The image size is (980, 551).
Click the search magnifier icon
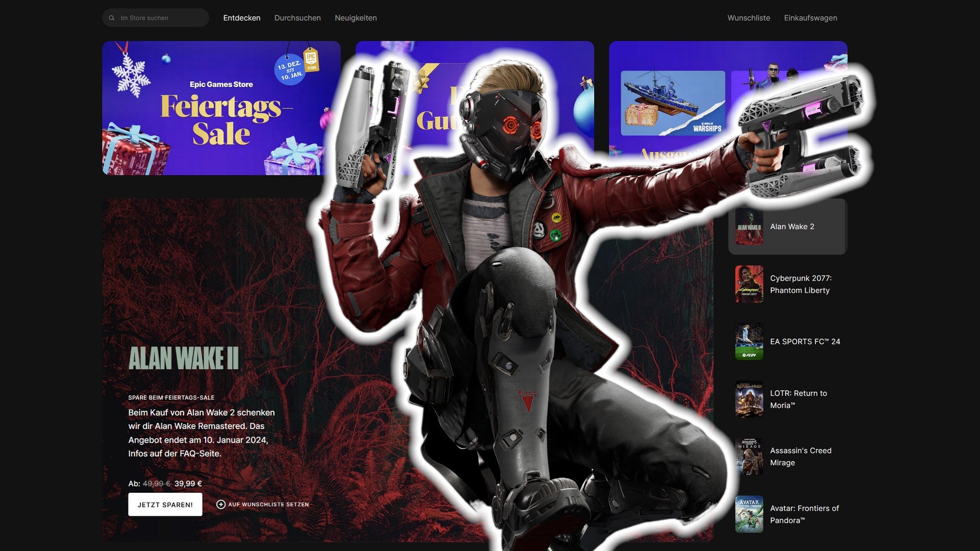(112, 18)
